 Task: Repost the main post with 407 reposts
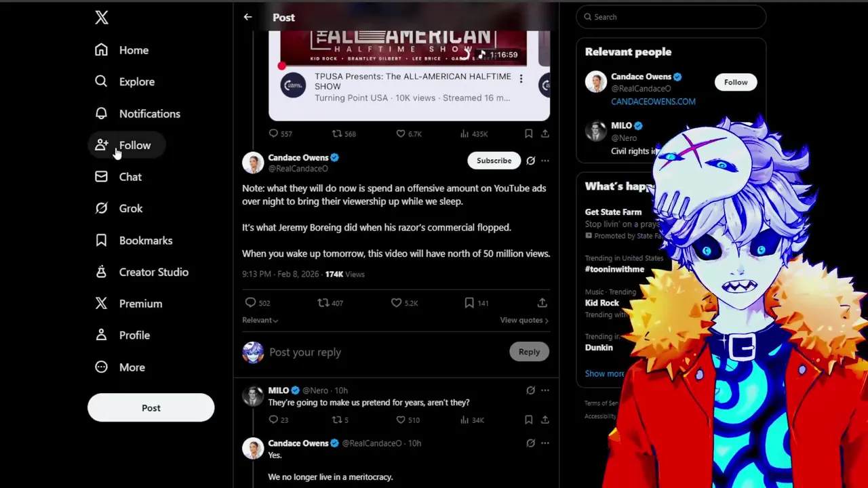pos(323,303)
